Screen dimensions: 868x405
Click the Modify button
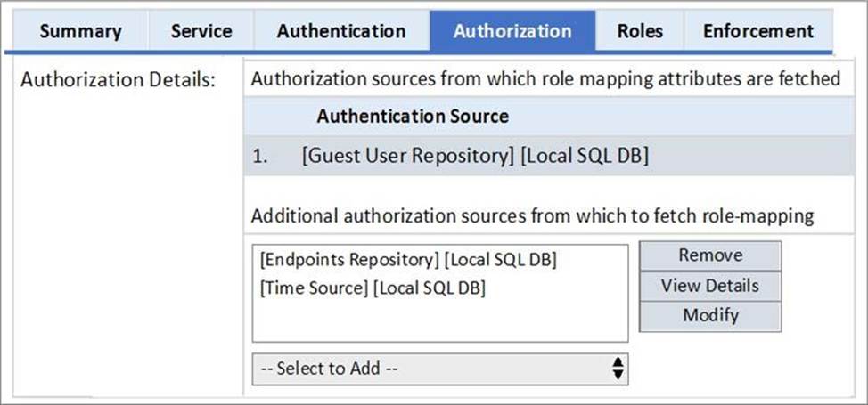(x=709, y=315)
